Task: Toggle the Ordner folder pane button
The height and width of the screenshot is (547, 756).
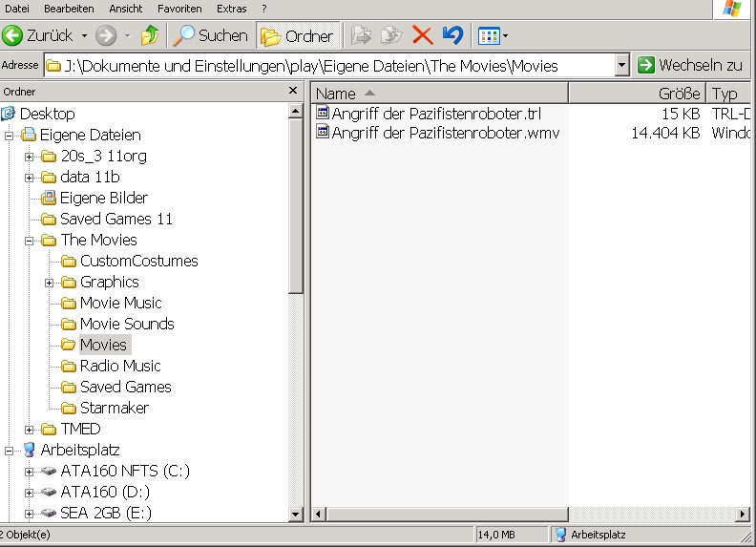Action: [298, 36]
